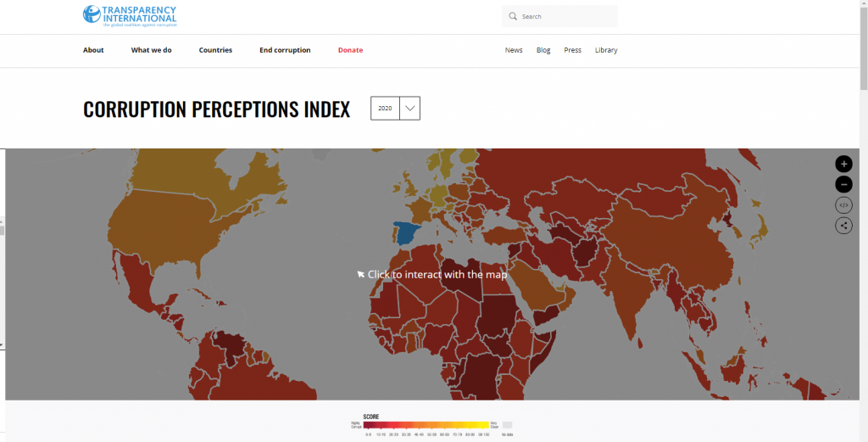Focus the Search input field

pos(559,17)
